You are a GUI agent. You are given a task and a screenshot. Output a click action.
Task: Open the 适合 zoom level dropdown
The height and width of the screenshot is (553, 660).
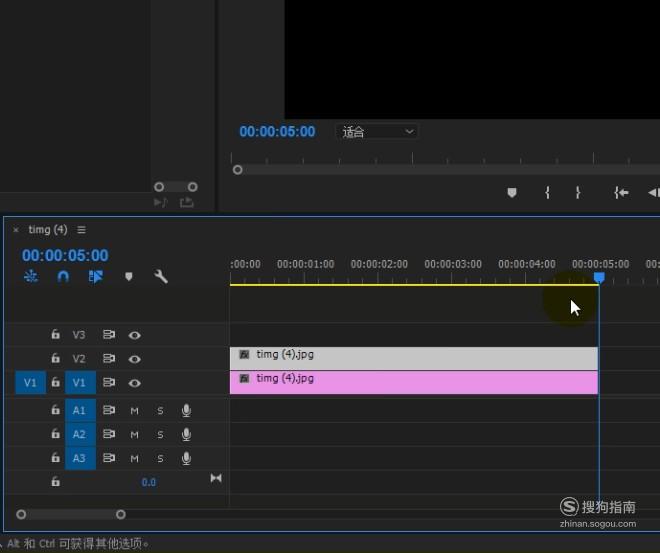pyautogui.click(x=377, y=132)
